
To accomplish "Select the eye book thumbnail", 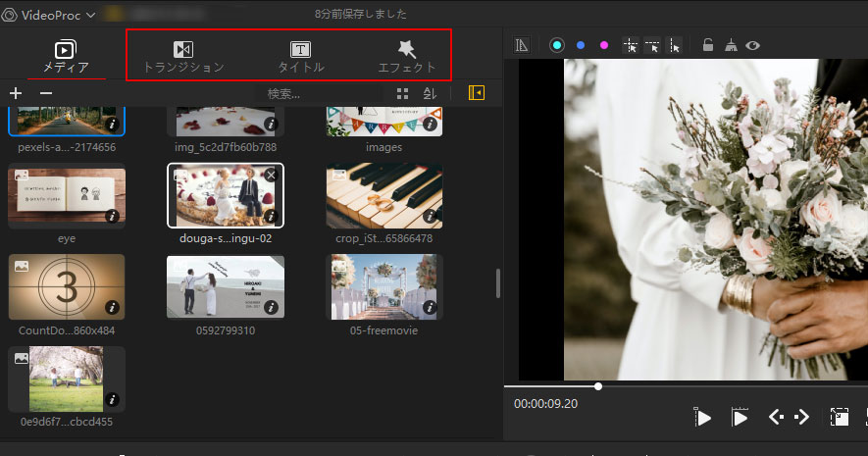I will coord(67,196).
